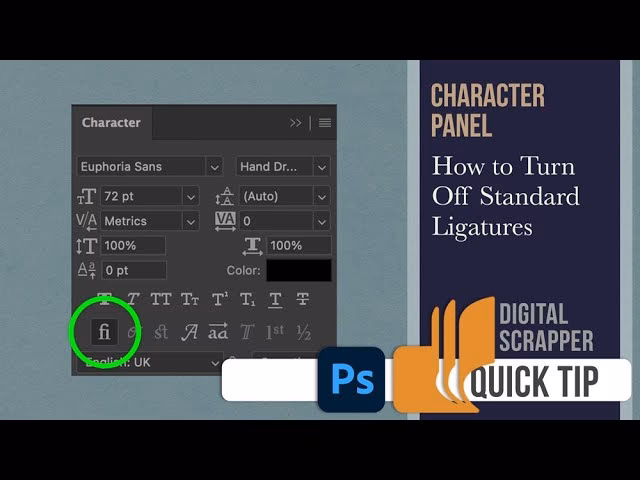Toggle ordinals 1st button
Screen dimensions: 640x480
tap(275, 332)
